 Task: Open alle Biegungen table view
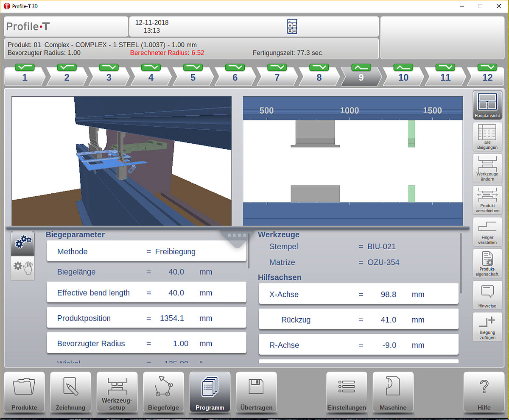(x=487, y=136)
